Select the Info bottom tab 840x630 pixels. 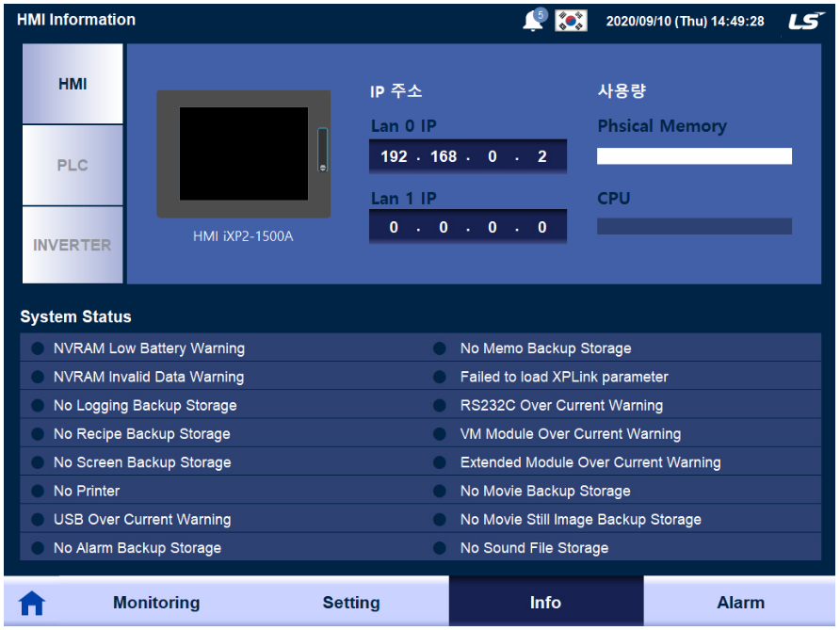coord(545,603)
